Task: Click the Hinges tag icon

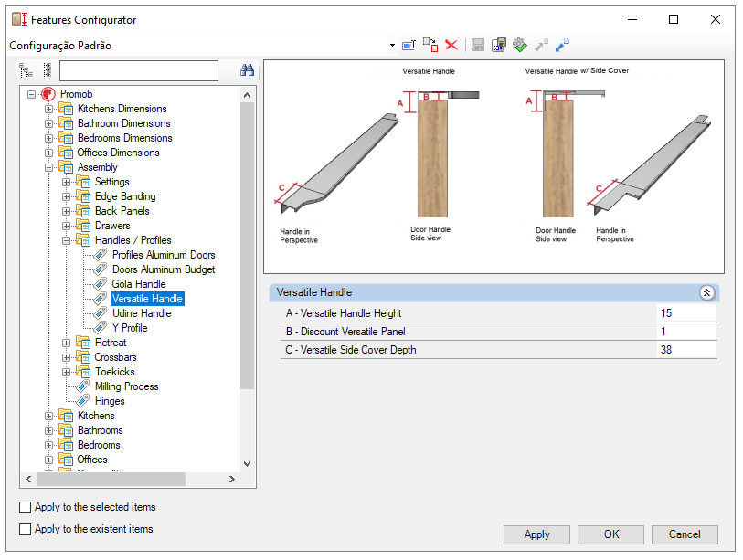Action: click(82, 401)
